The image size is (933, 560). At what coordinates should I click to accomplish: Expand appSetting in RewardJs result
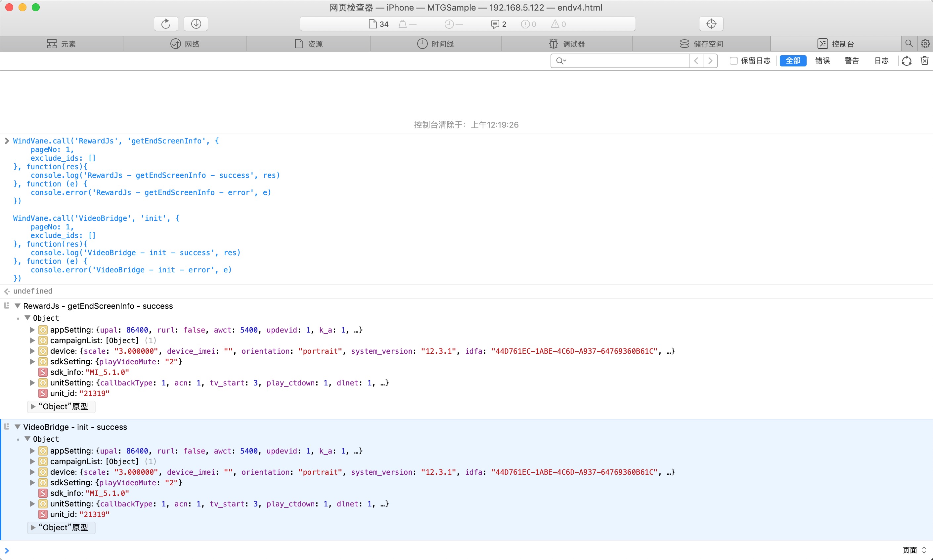(32, 330)
